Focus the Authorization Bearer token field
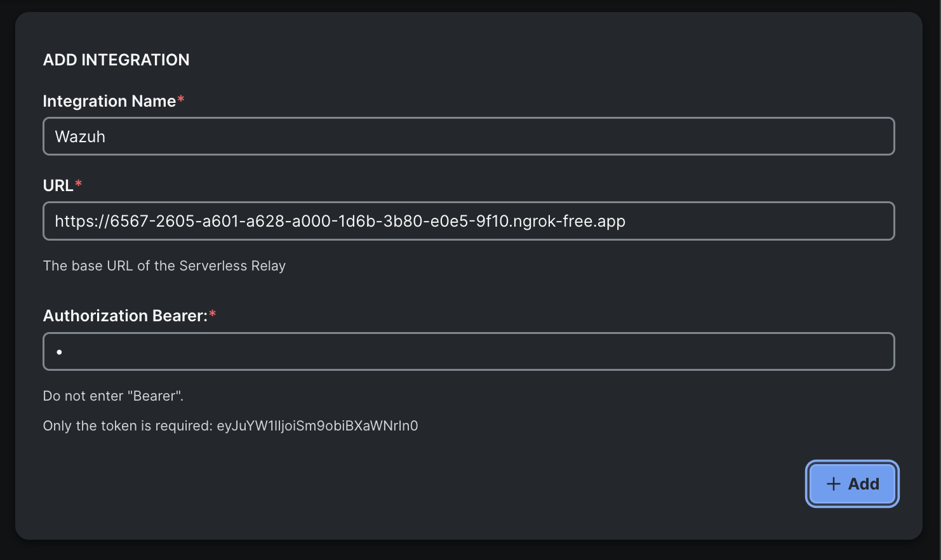This screenshot has height=560, width=941. [469, 351]
